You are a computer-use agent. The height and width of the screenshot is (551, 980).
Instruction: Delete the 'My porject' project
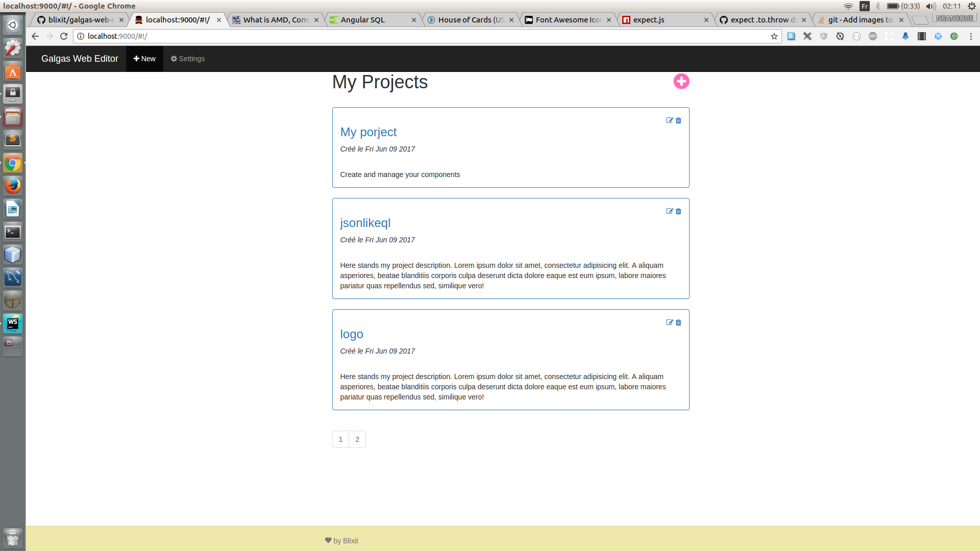pos(678,120)
